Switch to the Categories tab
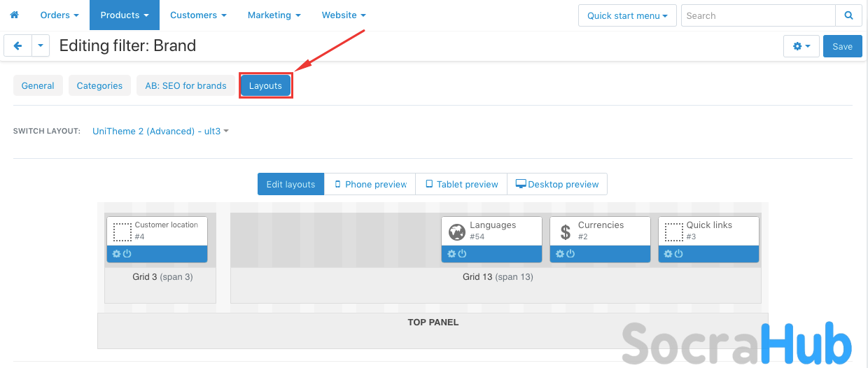Viewport: 868px width, 368px height. pyautogui.click(x=99, y=85)
